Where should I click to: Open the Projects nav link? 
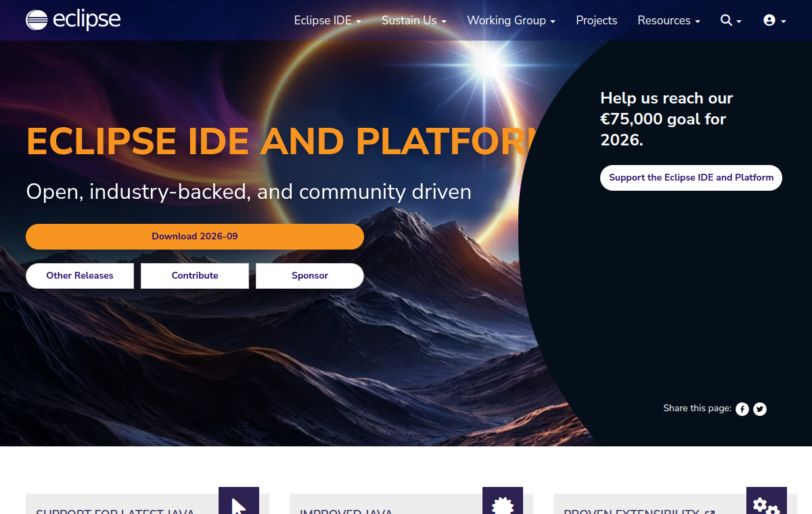(x=596, y=20)
